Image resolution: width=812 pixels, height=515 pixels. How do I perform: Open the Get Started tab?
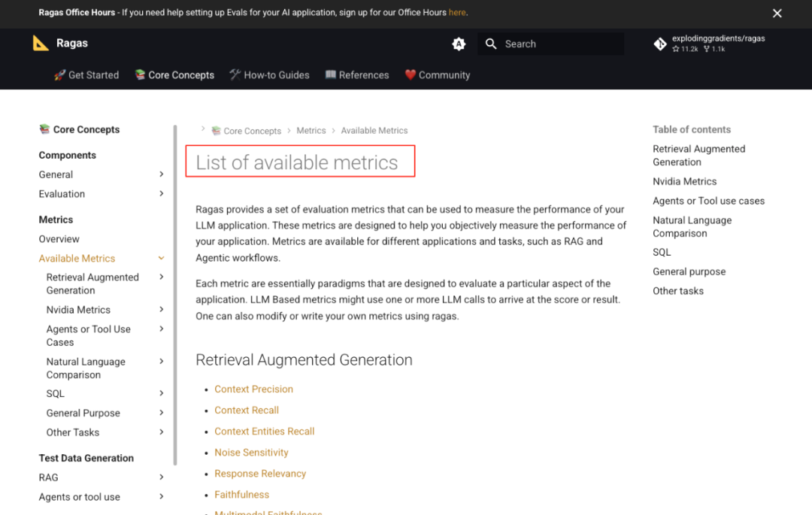86,75
